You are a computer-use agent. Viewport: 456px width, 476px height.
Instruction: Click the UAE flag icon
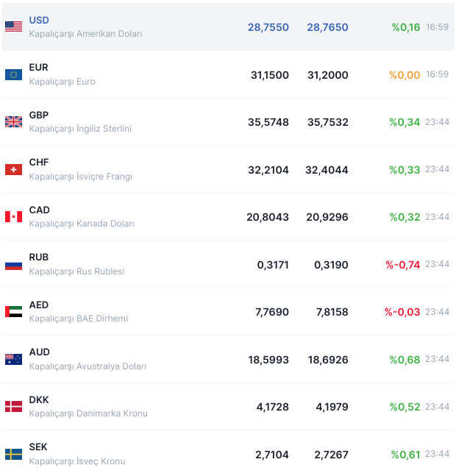pos(13,312)
